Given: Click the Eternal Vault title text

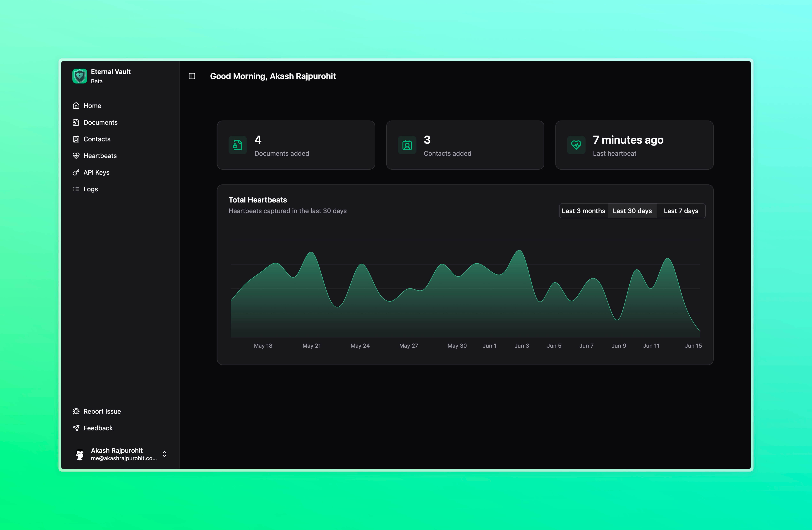Looking at the screenshot, I should 111,72.
